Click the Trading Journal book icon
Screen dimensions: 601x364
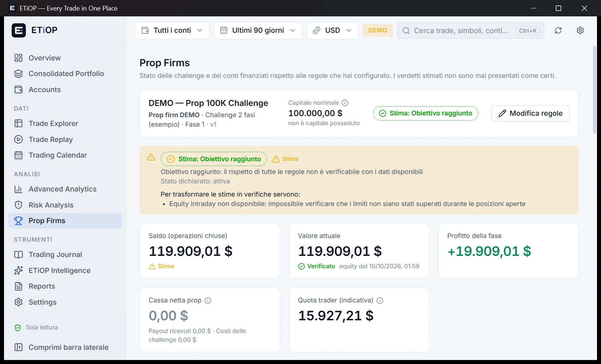pos(19,254)
